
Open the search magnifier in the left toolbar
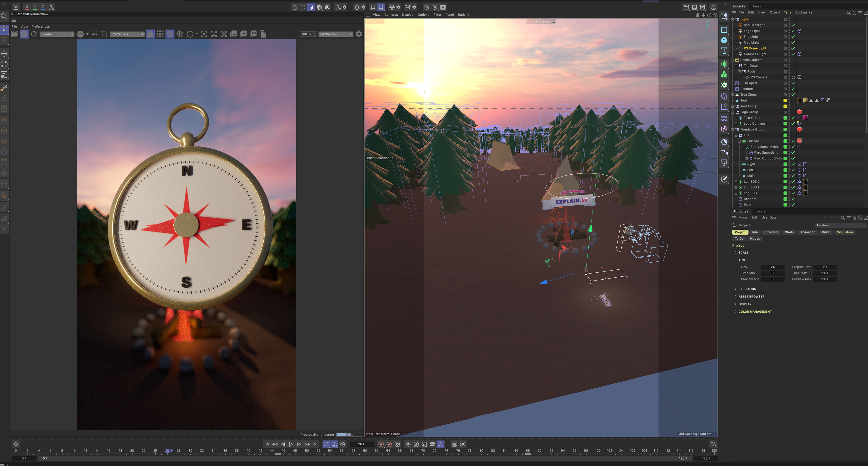tap(4, 16)
